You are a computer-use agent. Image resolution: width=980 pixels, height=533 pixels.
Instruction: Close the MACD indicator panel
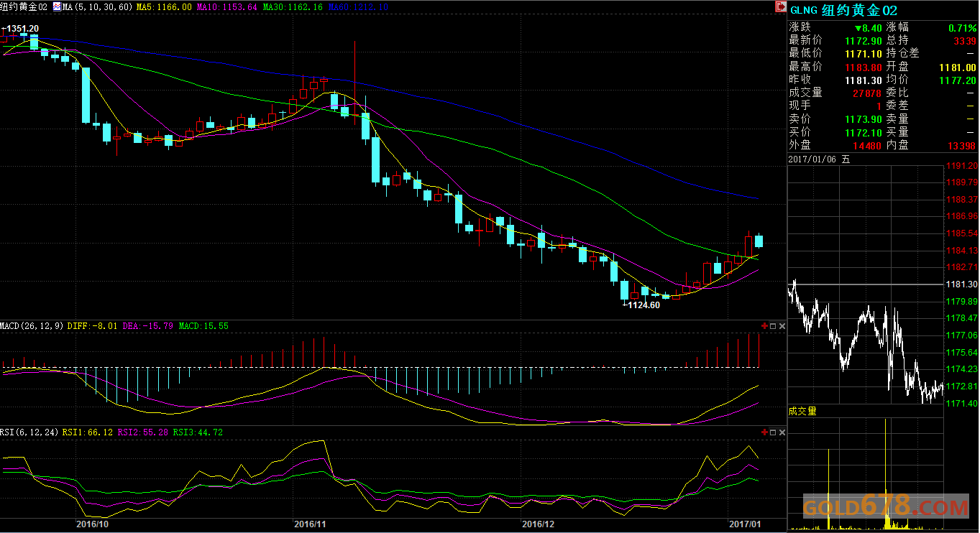pyautogui.click(x=782, y=326)
